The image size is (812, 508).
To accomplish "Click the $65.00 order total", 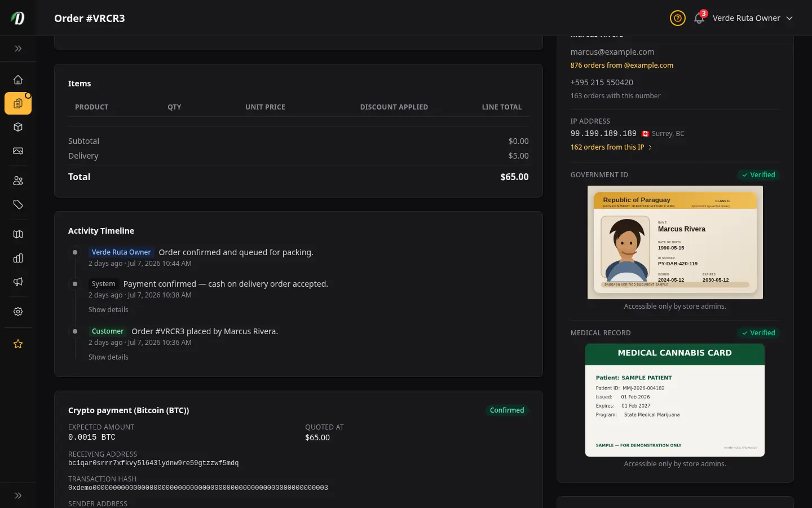I will pos(514,177).
